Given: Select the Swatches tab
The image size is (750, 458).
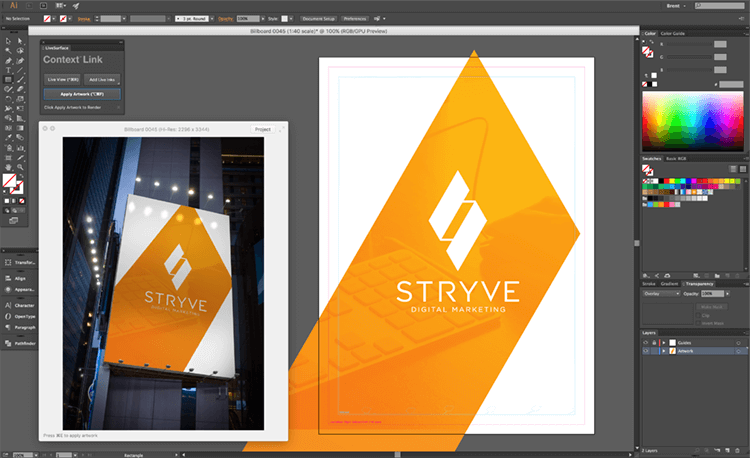Looking at the screenshot, I should point(651,159).
